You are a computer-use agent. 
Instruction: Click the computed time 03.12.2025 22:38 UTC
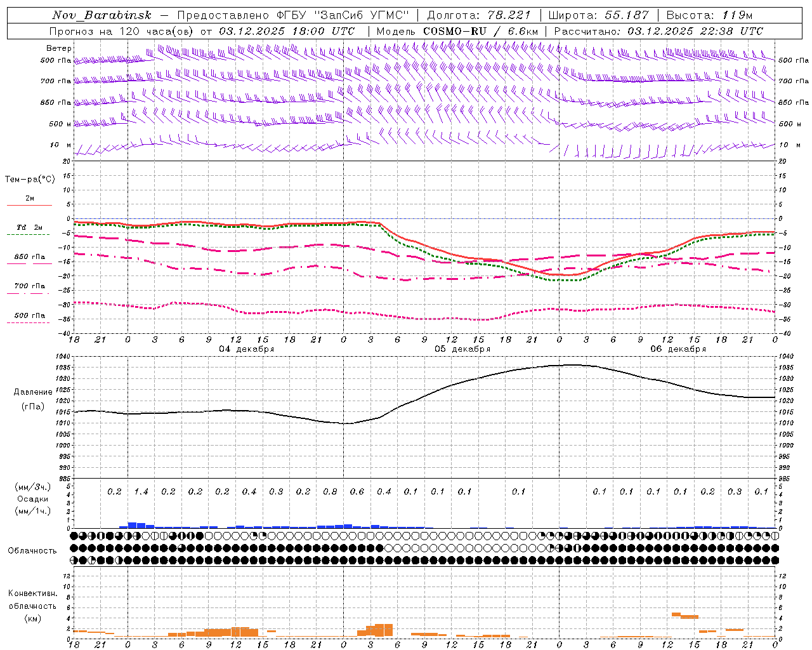click(695, 31)
